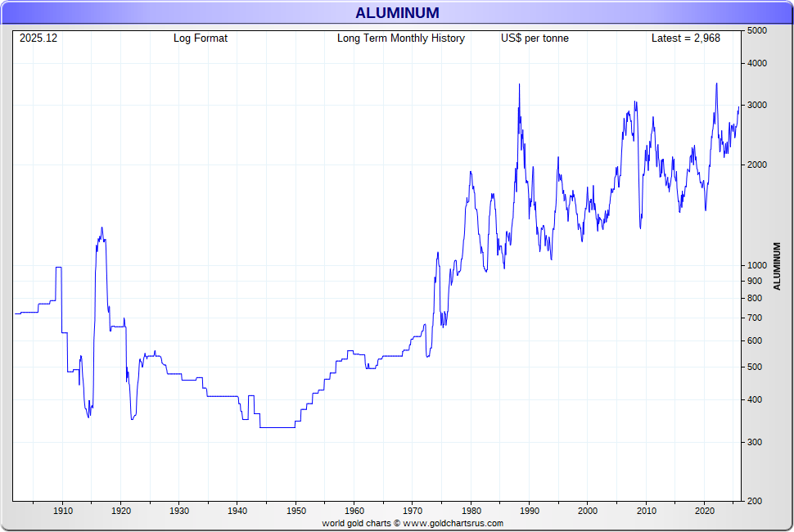Select the 2020 year on x-axis
794x532 pixels.
coord(704,511)
